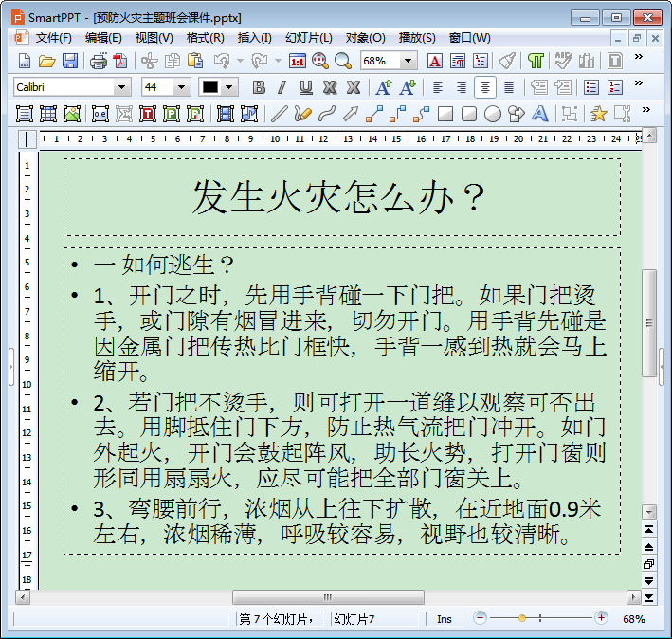Draw a rectangle with the Rectangle tool
The image size is (672, 639).
445,114
